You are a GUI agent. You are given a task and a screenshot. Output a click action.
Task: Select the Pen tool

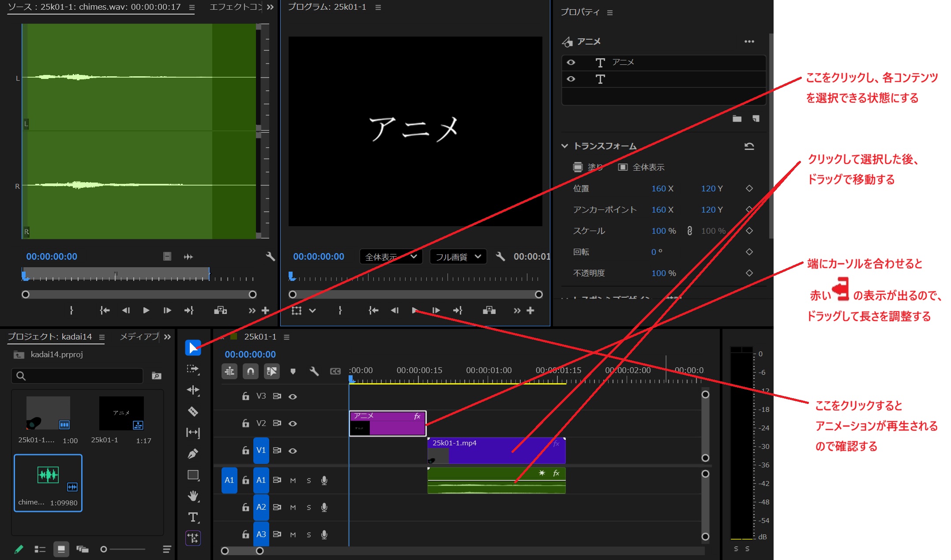[x=193, y=454]
